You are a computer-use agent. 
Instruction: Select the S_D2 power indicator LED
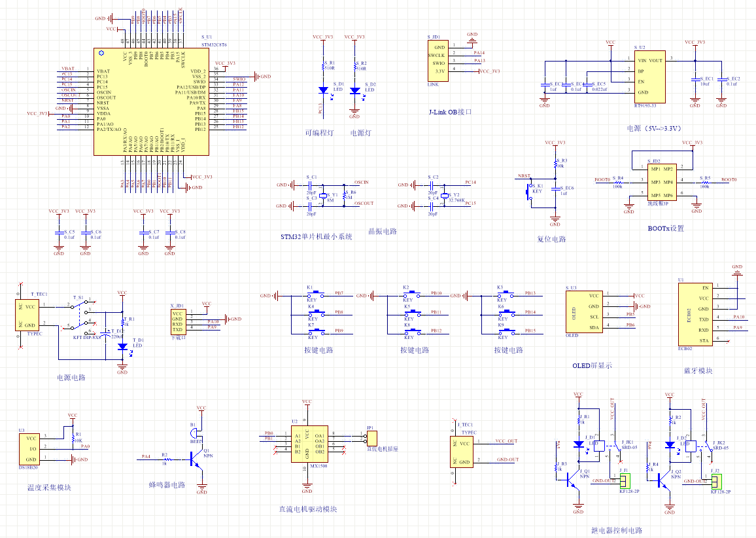point(354,90)
